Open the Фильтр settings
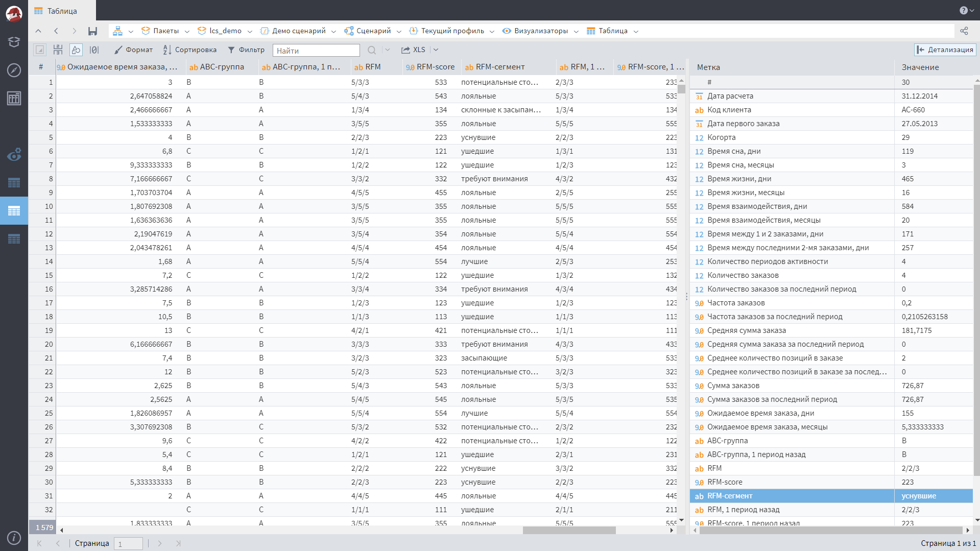Viewport: 980px width, 551px height. click(246, 50)
